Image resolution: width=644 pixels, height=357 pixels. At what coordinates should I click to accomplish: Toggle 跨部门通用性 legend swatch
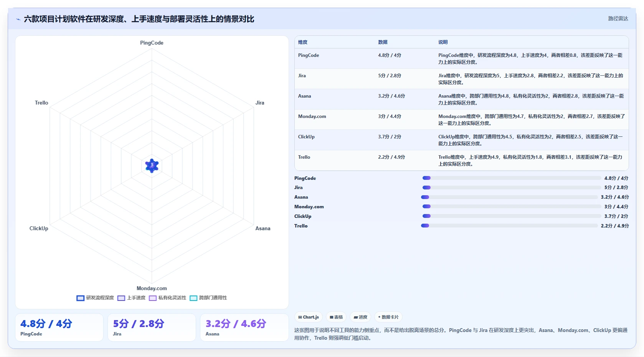(193, 298)
